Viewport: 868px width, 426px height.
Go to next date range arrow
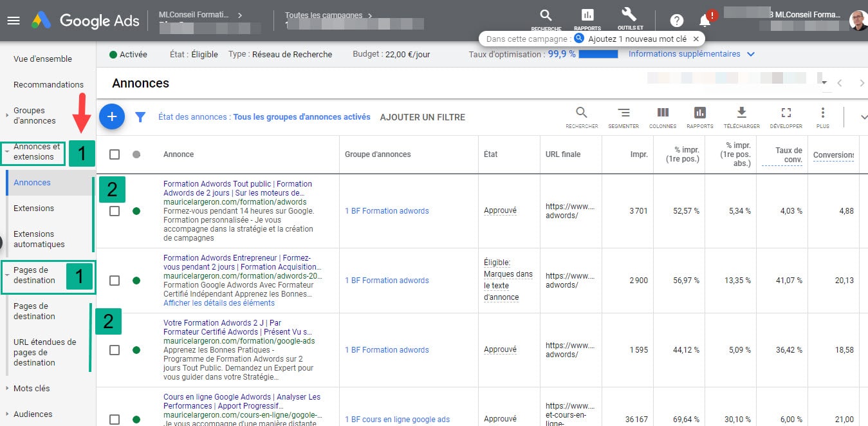862,83
